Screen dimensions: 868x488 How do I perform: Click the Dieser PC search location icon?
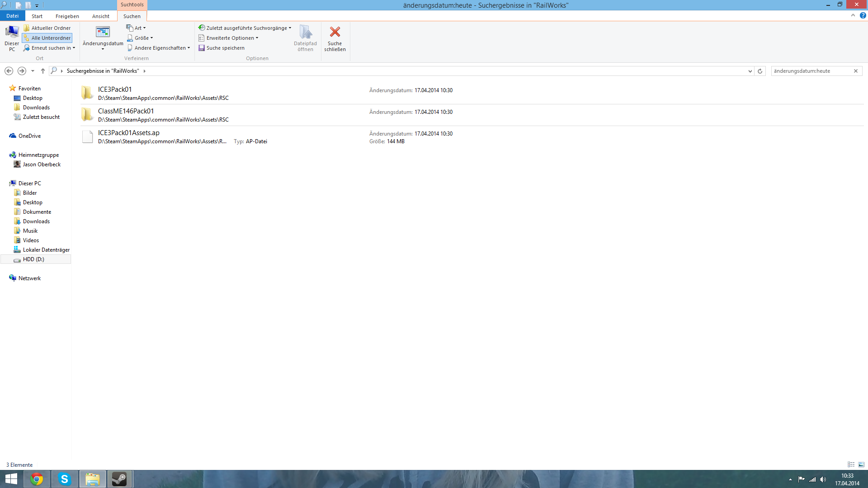coord(12,33)
